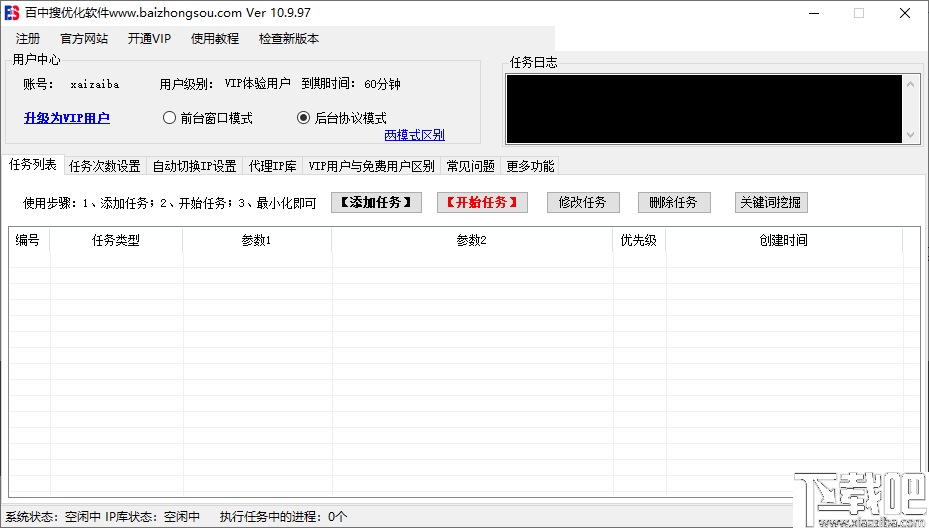Click the 关键词挖掘 button
929x528 pixels.
[x=771, y=203]
